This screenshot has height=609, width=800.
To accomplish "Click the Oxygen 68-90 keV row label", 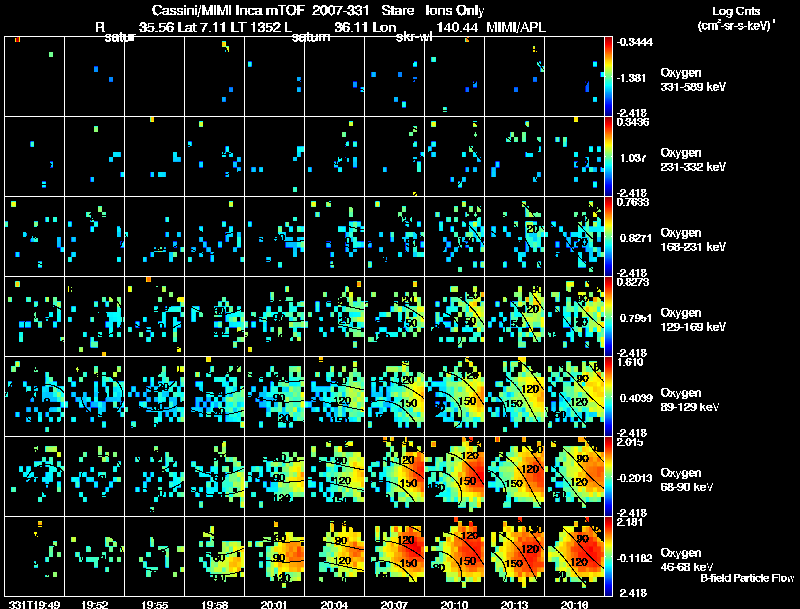I will (x=687, y=480).
